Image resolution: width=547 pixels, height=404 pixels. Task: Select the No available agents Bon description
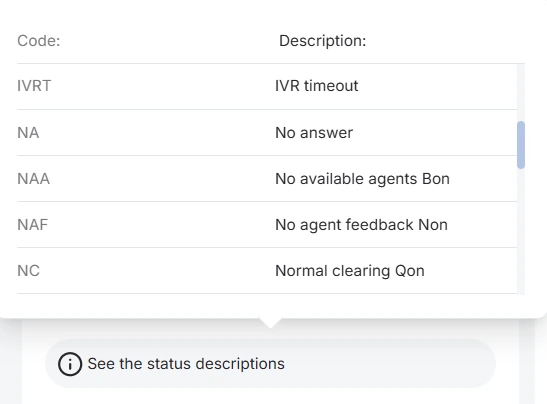(362, 179)
